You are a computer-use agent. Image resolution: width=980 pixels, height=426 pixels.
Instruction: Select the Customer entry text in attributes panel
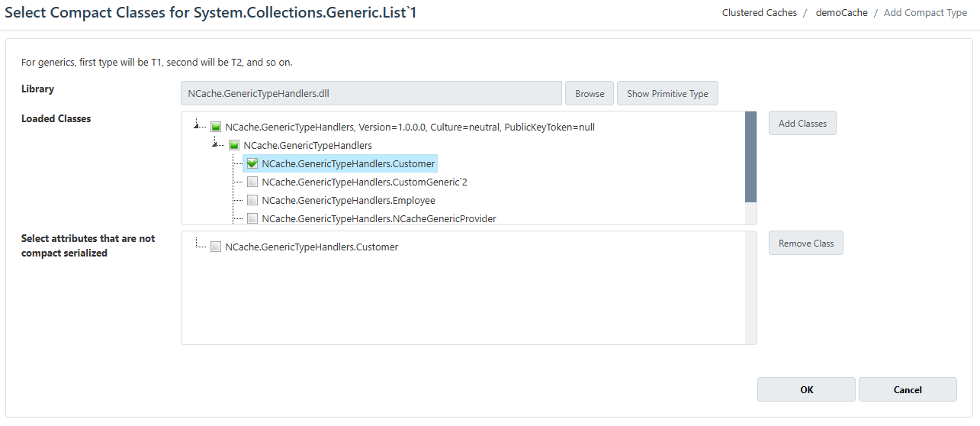312,247
